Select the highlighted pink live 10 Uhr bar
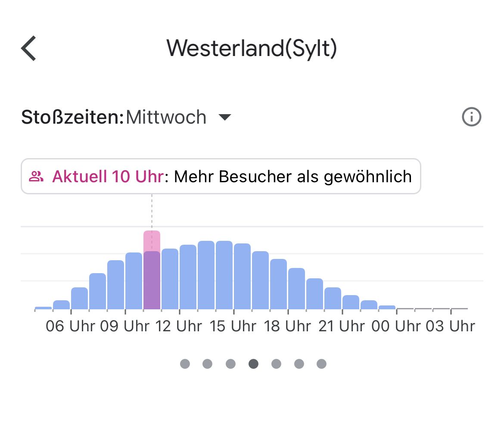This screenshot has width=504, height=439. pos(152,271)
